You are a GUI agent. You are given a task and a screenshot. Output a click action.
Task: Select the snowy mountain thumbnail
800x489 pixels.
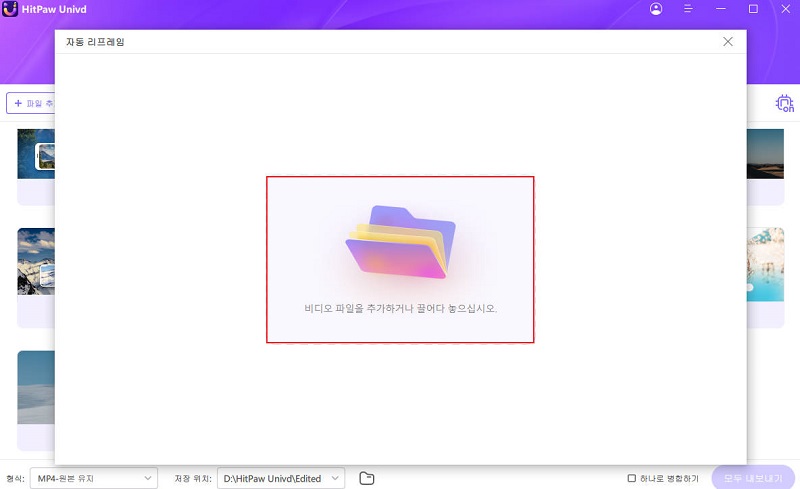tap(36, 261)
